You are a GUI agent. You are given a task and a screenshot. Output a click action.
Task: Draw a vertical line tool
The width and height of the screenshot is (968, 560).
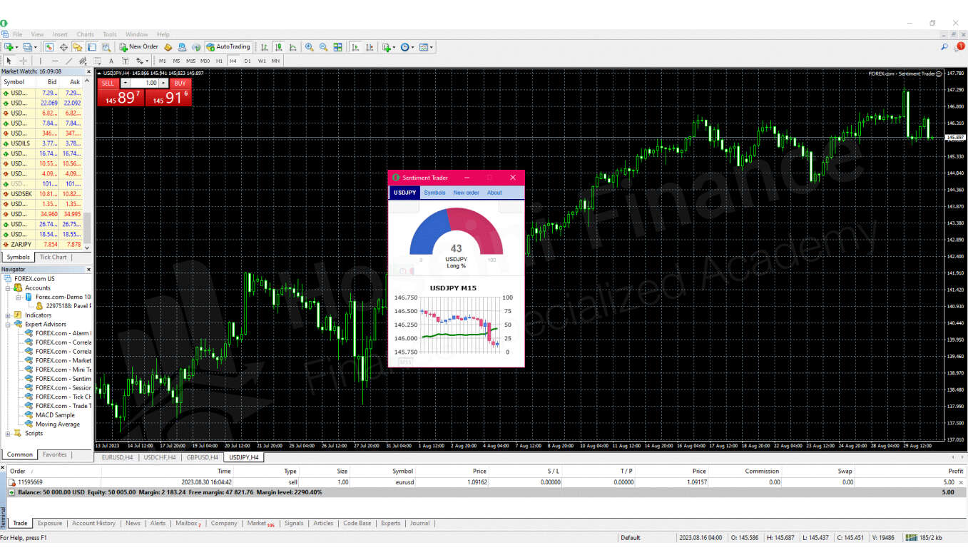coord(40,61)
